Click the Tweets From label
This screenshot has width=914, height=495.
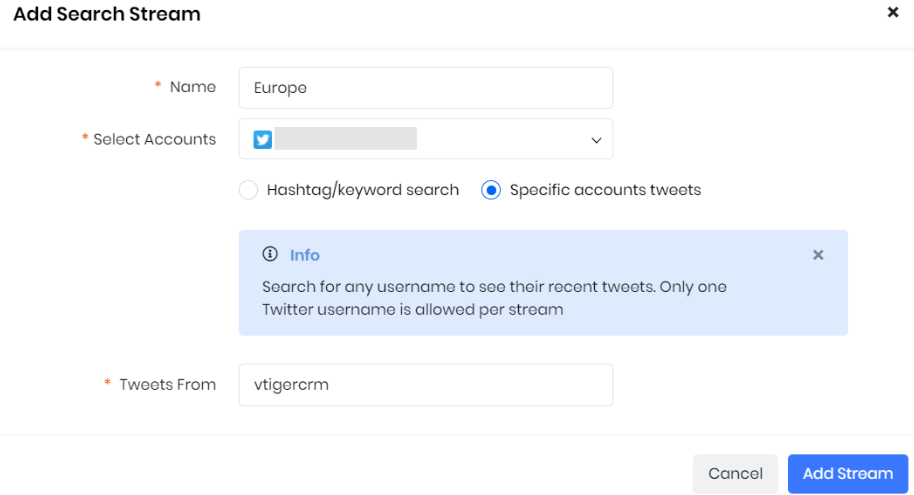(x=167, y=385)
